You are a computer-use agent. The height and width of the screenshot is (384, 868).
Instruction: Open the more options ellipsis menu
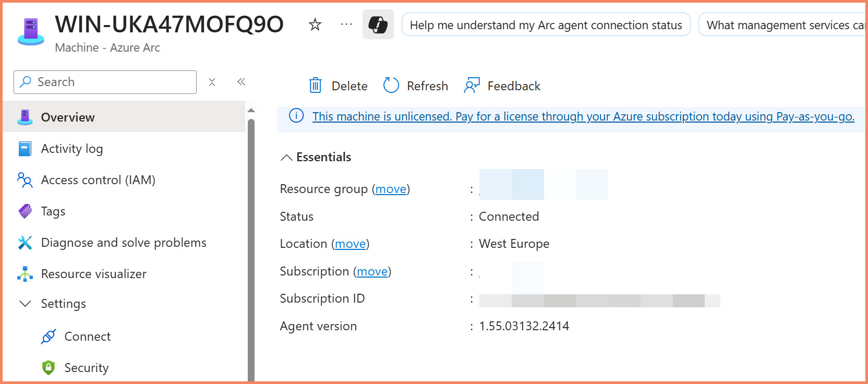coord(346,24)
